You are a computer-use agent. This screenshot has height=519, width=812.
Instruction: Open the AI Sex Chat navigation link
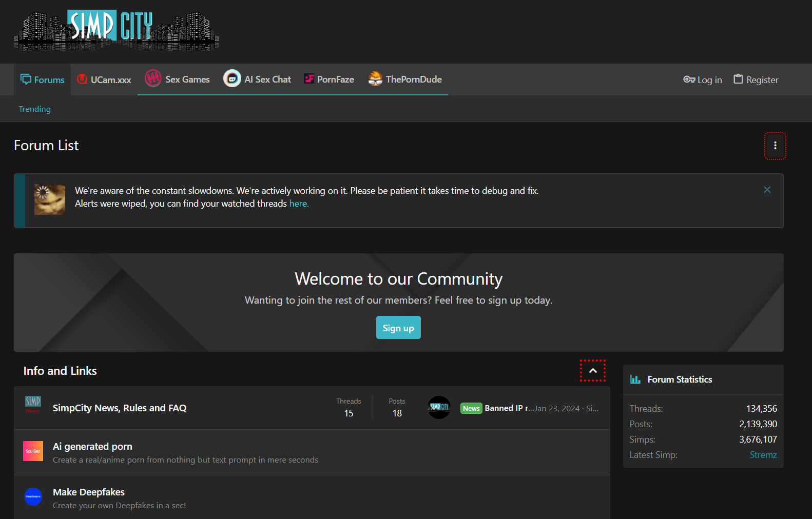click(257, 79)
